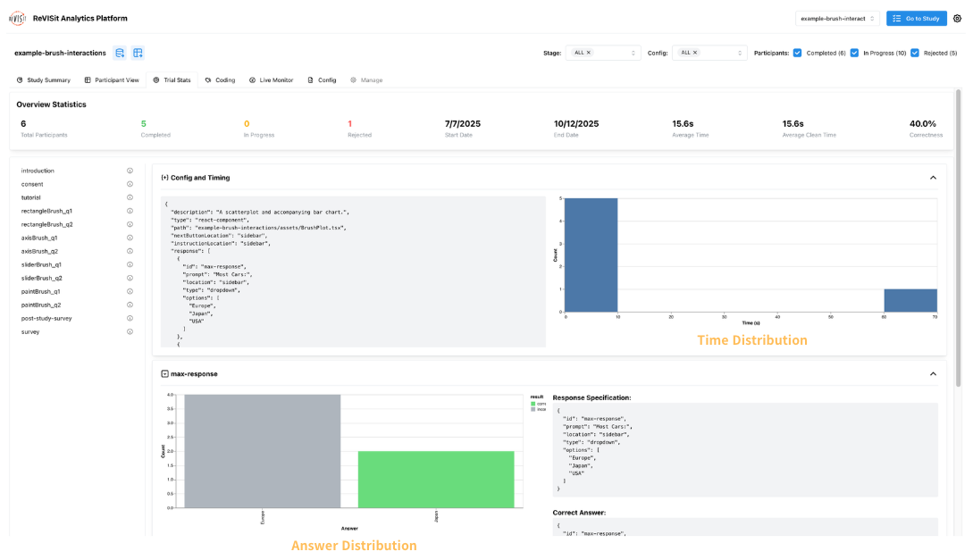Screen dimensions: 973x560
Task: Open the Stage filter dropdown
Action: 603,53
